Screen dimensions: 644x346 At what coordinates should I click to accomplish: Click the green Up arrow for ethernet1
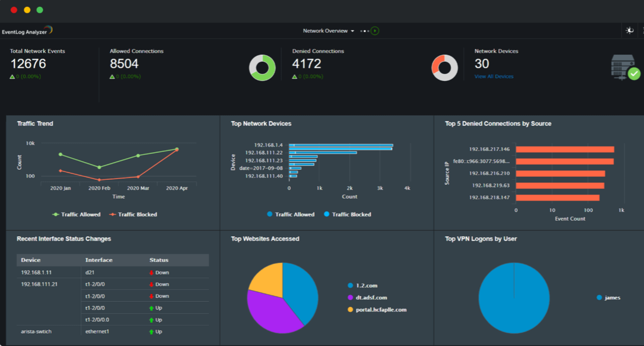152,332
